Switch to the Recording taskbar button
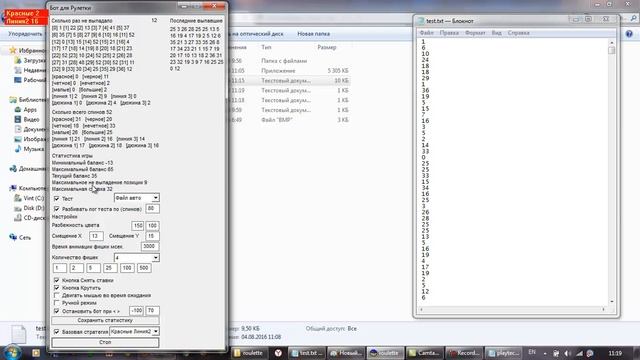 464,353
